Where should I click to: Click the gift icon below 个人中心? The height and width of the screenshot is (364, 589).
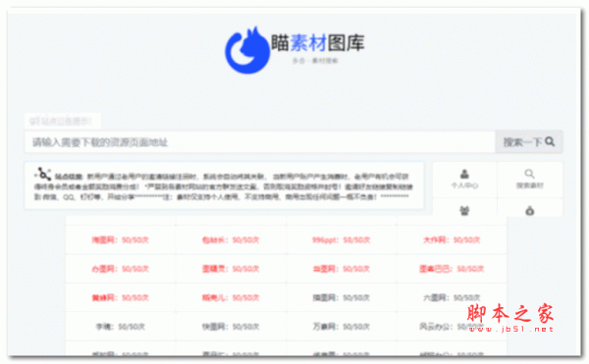[464, 211]
